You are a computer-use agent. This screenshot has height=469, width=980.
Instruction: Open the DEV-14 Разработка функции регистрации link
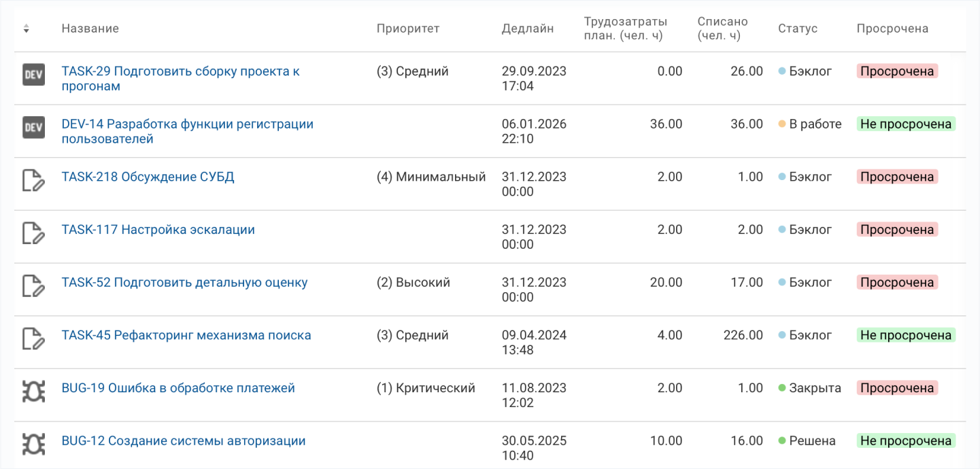[188, 131]
